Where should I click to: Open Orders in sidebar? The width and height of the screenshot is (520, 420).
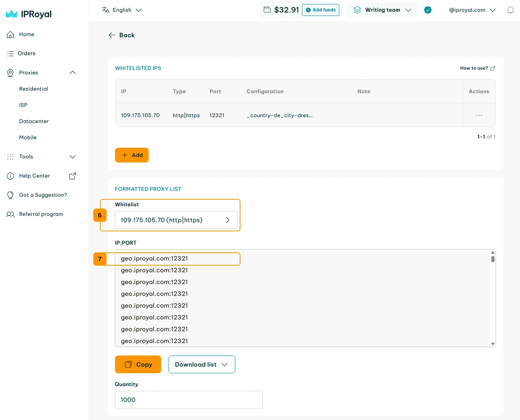point(27,53)
